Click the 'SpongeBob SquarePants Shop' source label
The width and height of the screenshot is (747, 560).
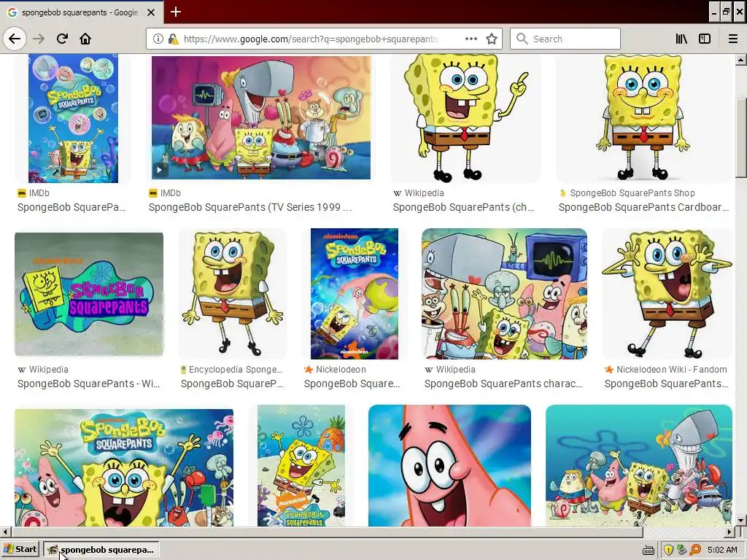click(x=632, y=192)
